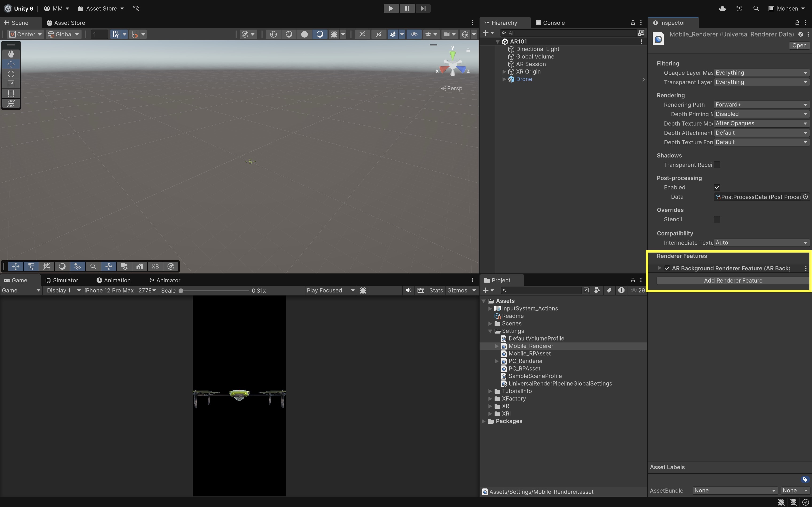Viewport: 812px width, 507px height.
Task: Open the Unity cloud services icon
Action: pyautogui.click(x=722, y=8)
